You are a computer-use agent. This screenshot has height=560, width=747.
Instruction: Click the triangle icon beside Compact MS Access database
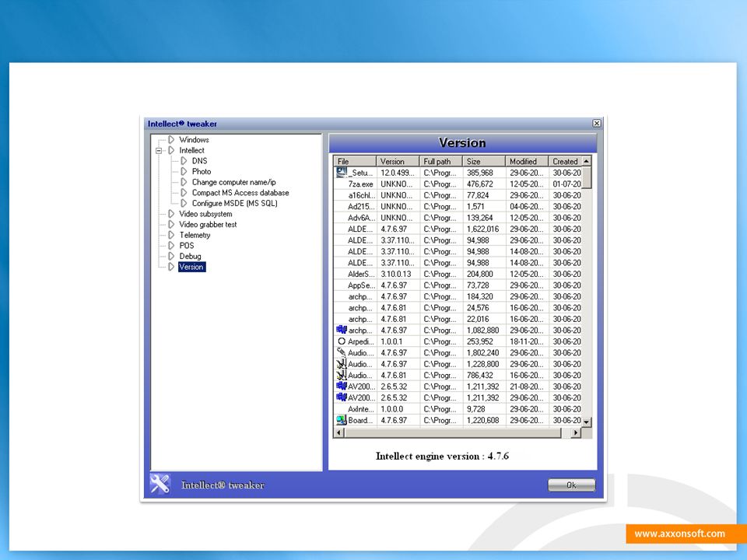pos(184,192)
